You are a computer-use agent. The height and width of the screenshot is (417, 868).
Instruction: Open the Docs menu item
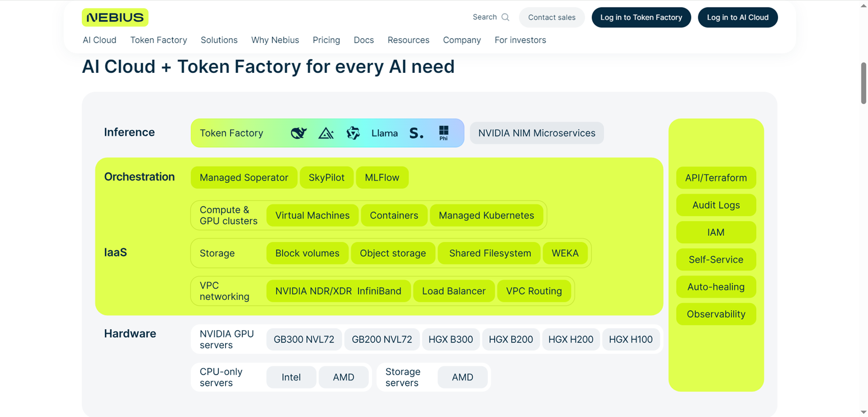pos(364,40)
